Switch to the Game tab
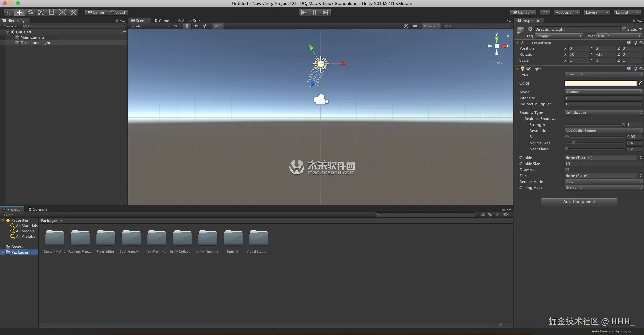This screenshot has width=644, height=335. click(162, 21)
